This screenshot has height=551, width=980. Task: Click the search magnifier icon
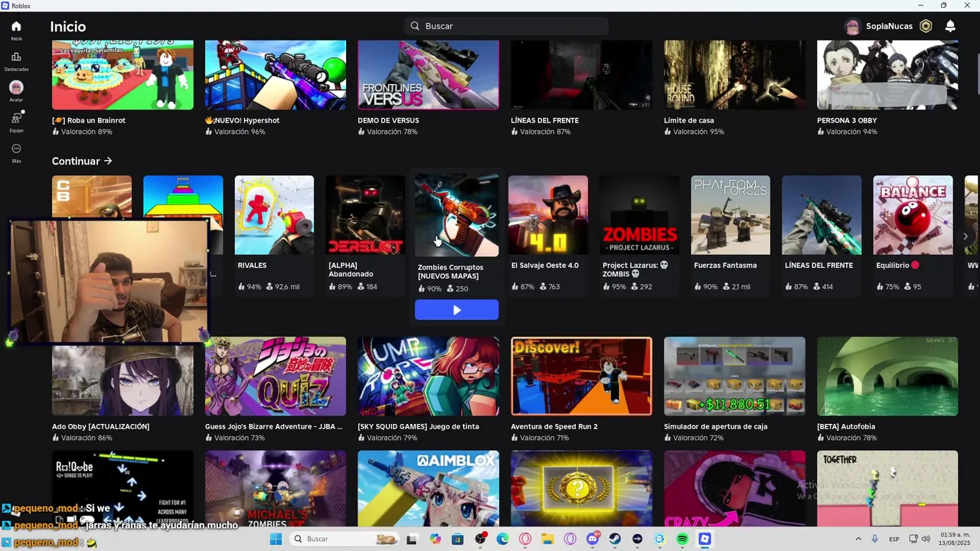tap(415, 26)
